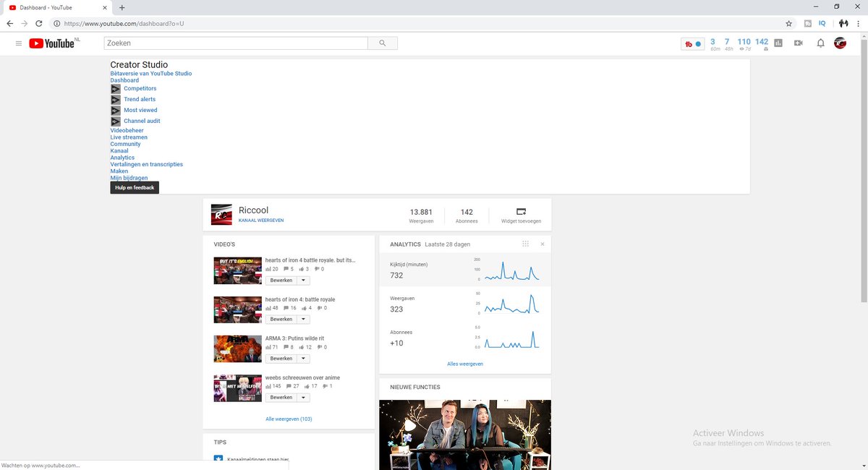Click the Widget toevoegen icon
The image size is (868, 470).
(x=522, y=212)
